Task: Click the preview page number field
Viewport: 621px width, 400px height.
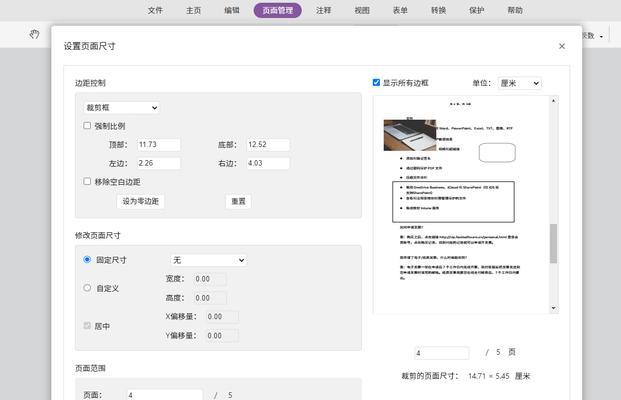Action: (442, 353)
